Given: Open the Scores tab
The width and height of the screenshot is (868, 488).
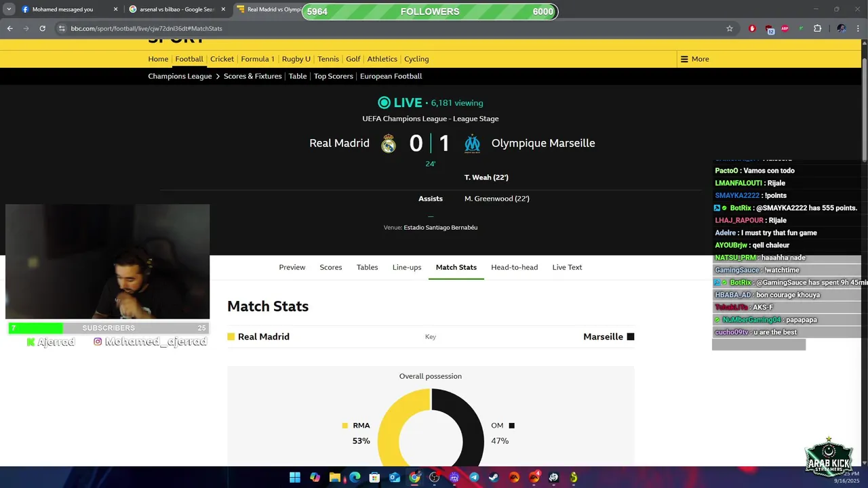Looking at the screenshot, I should 331,267.
